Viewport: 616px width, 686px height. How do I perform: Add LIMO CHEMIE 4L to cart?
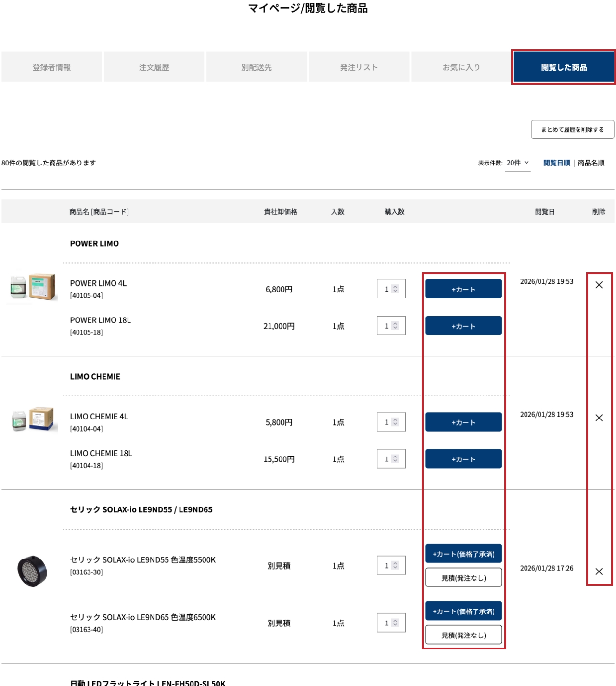[x=463, y=422]
